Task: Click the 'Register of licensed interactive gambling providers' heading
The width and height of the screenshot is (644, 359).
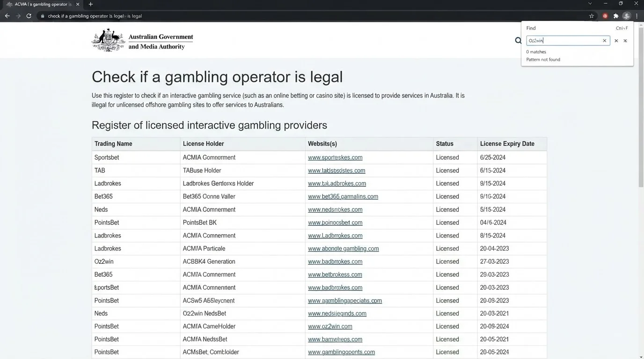Action: (x=209, y=125)
